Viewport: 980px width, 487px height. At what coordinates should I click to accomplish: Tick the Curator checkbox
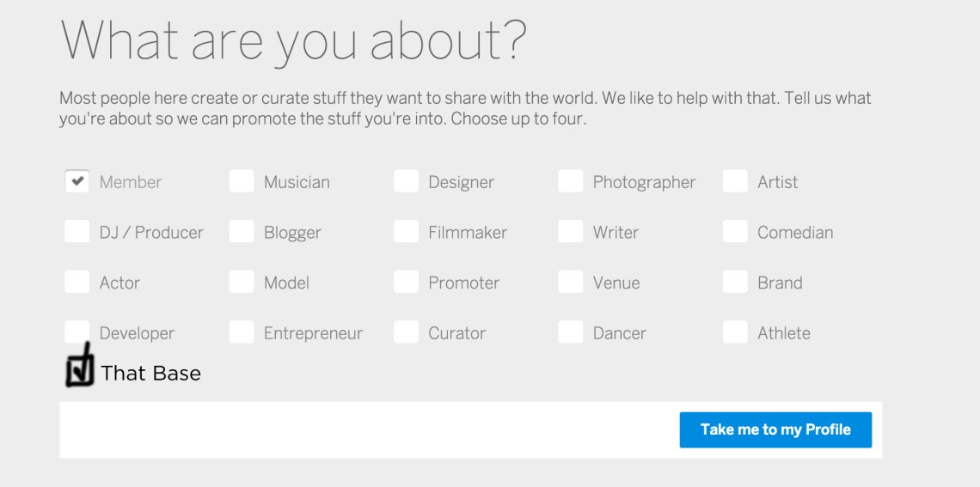(x=407, y=332)
